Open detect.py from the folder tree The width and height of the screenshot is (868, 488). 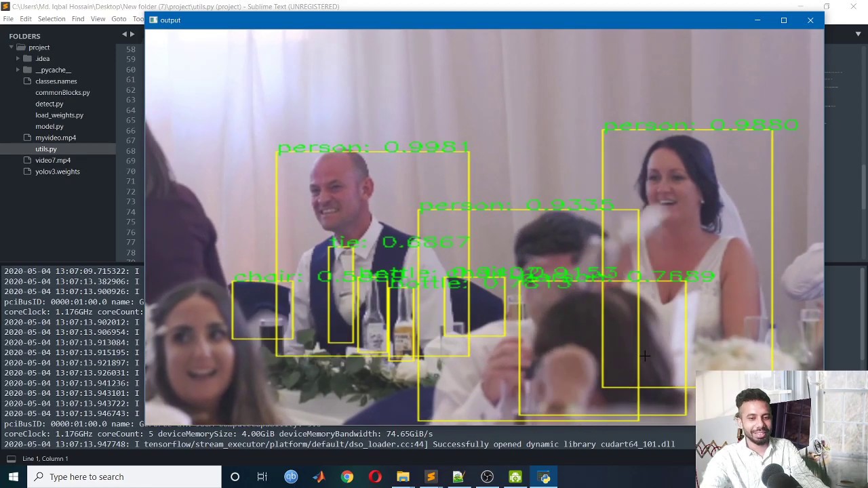tap(49, 104)
